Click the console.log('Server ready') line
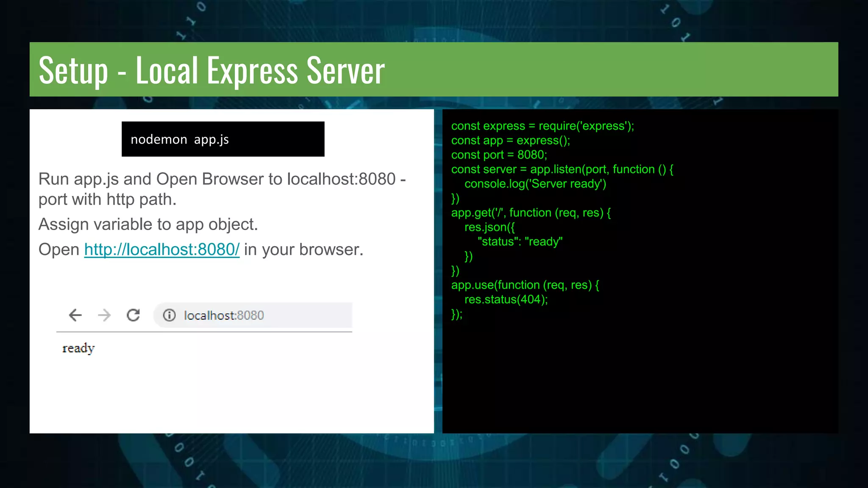Image resolution: width=868 pixels, height=488 pixels. [535, 184]
